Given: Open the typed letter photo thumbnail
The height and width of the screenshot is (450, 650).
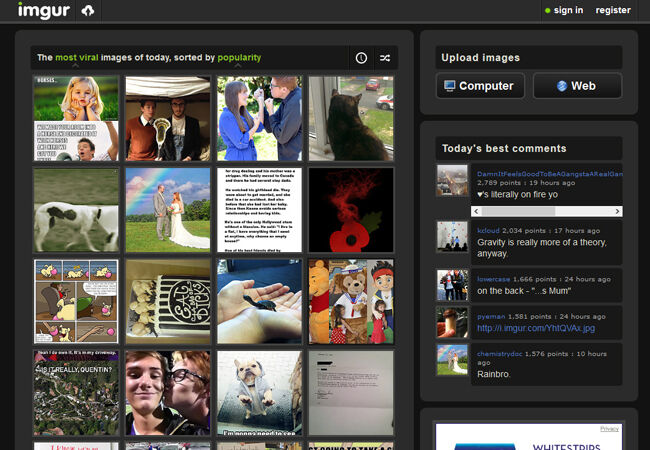Looking at the screenshot, I should pos(351,393).
